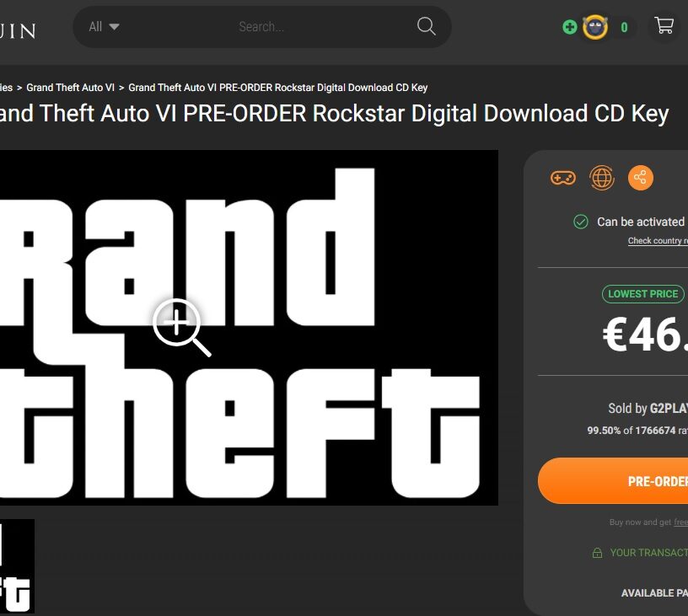Viewport: 688px width, 616px height.
Task: Click the LOWEST PRICE badge
Action: 642,294
